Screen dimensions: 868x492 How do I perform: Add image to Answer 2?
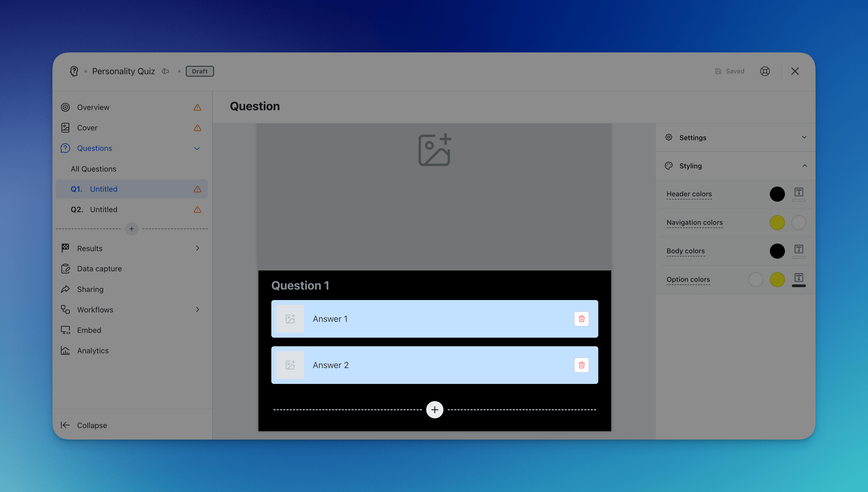(x=290, y=365)
